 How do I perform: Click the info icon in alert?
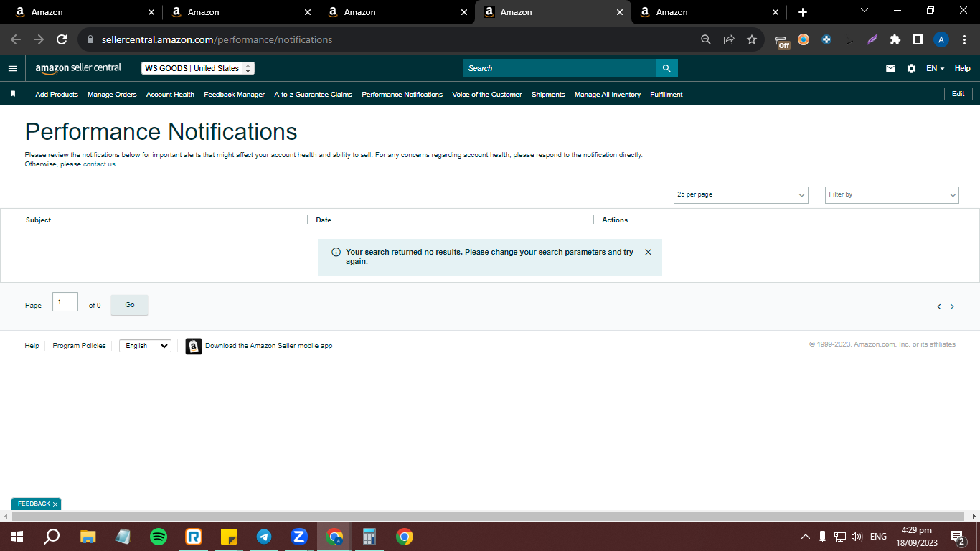click(336, 252)
